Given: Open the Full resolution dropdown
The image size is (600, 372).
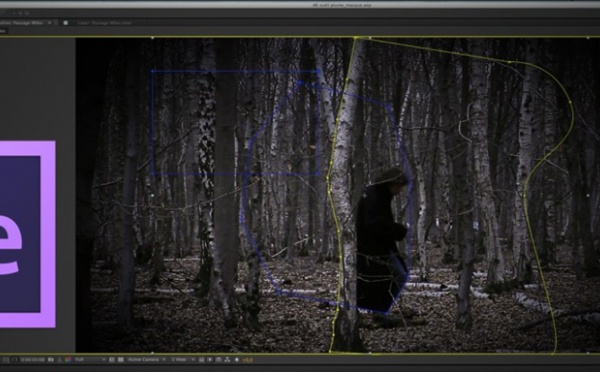Looking at the screenshot, I should click(x=90, y=360).
